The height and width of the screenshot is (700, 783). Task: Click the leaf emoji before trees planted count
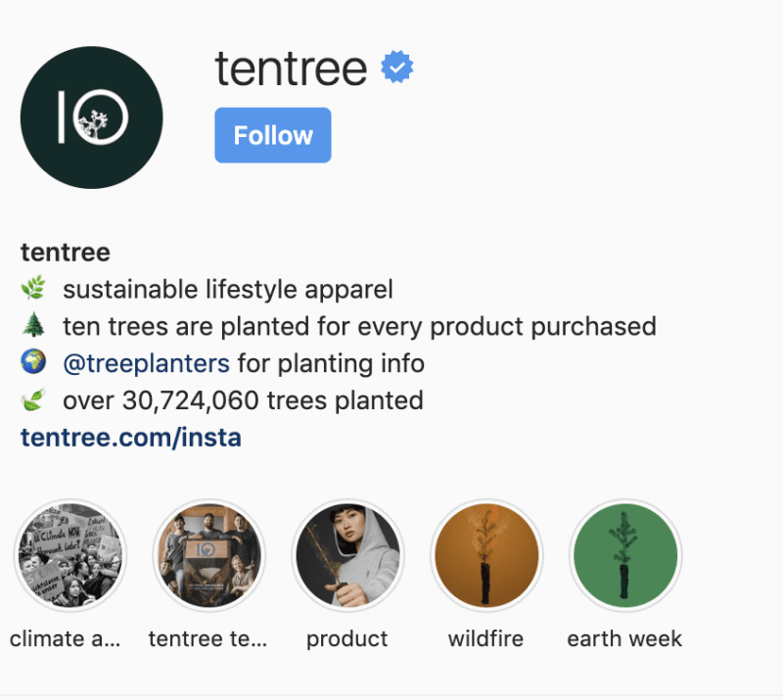[x=33, y=399]
